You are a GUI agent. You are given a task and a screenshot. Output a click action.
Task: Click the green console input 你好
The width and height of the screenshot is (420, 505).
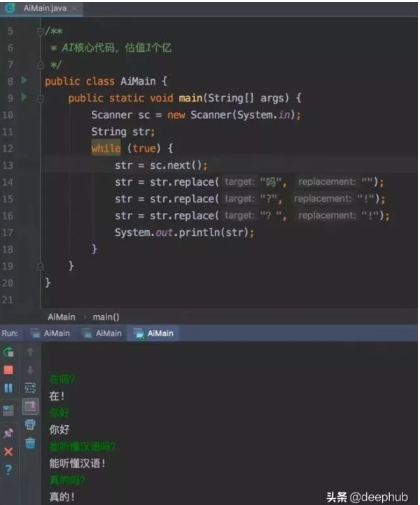(x=59, y=413)
